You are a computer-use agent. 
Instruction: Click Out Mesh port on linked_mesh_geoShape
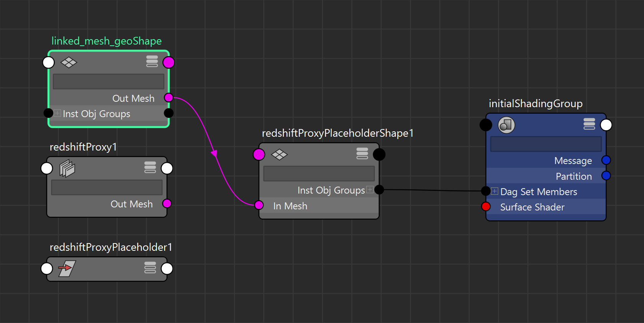click(x=168, y=98)
